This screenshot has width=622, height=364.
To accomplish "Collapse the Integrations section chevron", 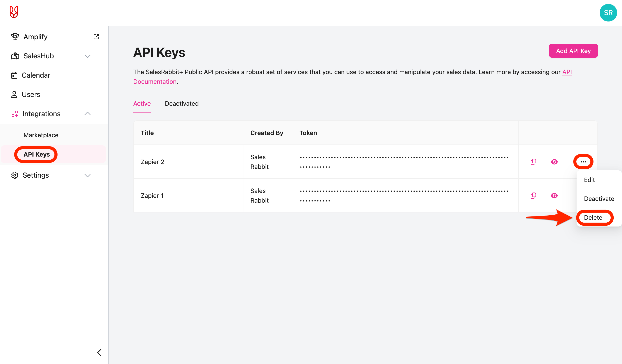I will pos(88,113).
